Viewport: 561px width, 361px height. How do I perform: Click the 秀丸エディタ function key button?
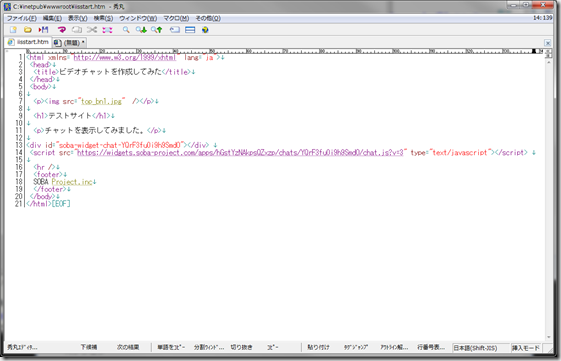click(22, 347)
